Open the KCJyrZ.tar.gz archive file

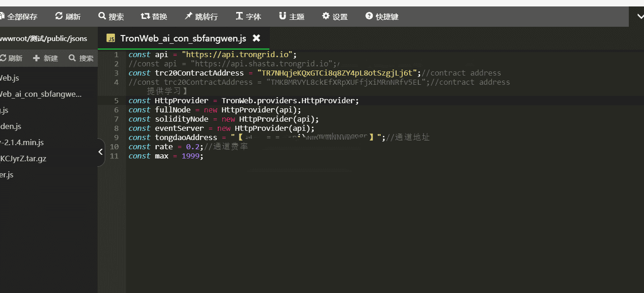(x=23, y=158)
